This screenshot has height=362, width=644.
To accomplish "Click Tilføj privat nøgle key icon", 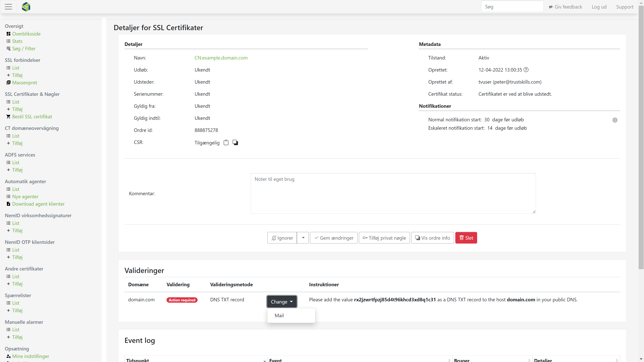I will (365, 238).
